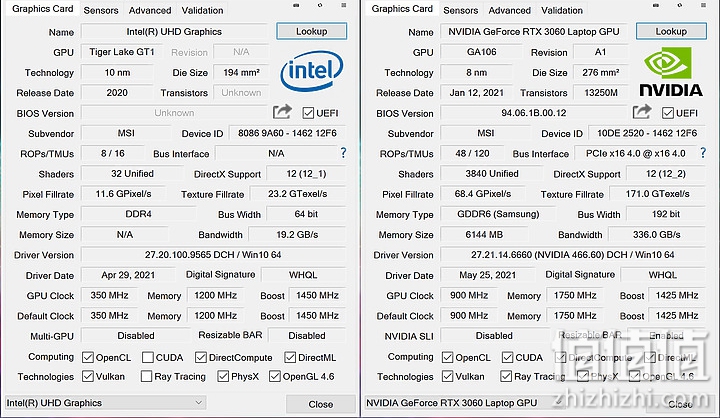Click the NVIDIA logo image
The height and width of the screenshot is (418, 720).
671,72
